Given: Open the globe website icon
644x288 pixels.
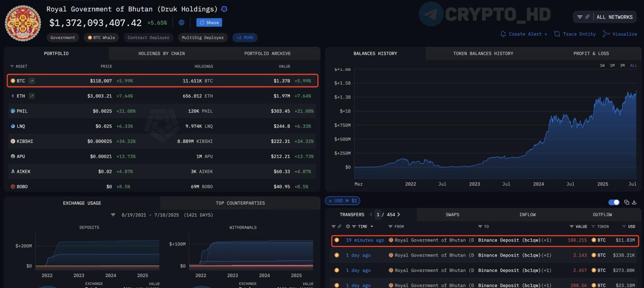Looking at the screenshot, I should pos(182,23).
